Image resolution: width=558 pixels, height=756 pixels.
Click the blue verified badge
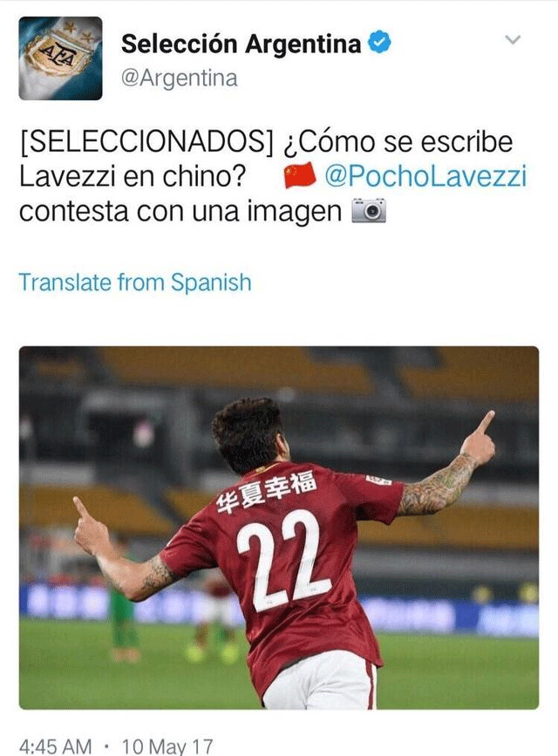tap(379, 42)
